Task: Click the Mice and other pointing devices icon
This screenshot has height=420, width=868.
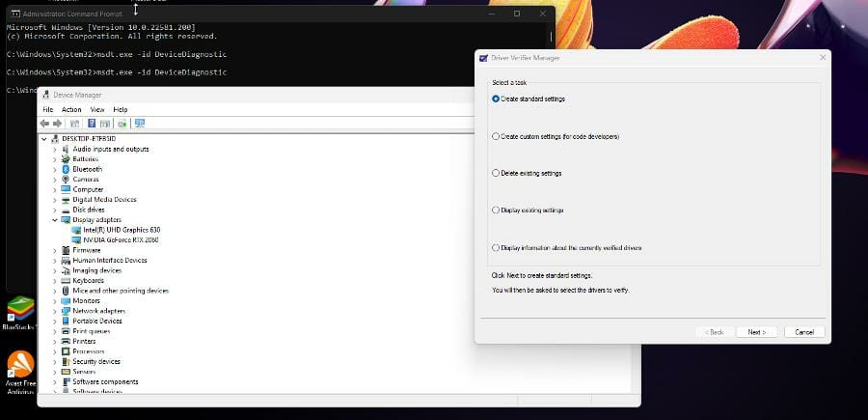Action: tap(66, 291)
